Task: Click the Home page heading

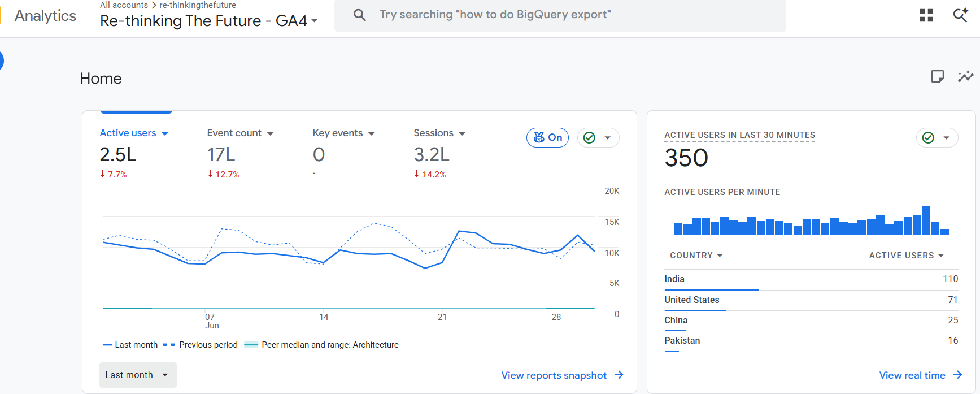Action: point(101,79)
